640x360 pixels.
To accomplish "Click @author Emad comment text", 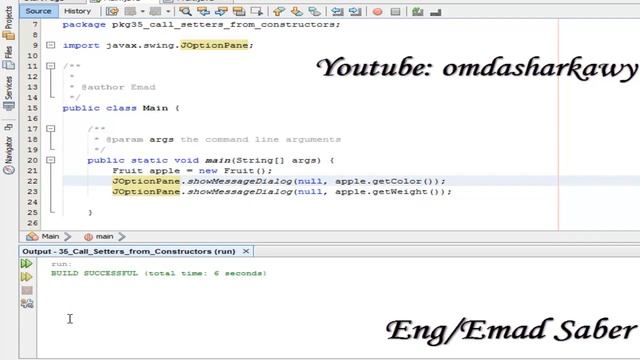I will pos(118,87).
